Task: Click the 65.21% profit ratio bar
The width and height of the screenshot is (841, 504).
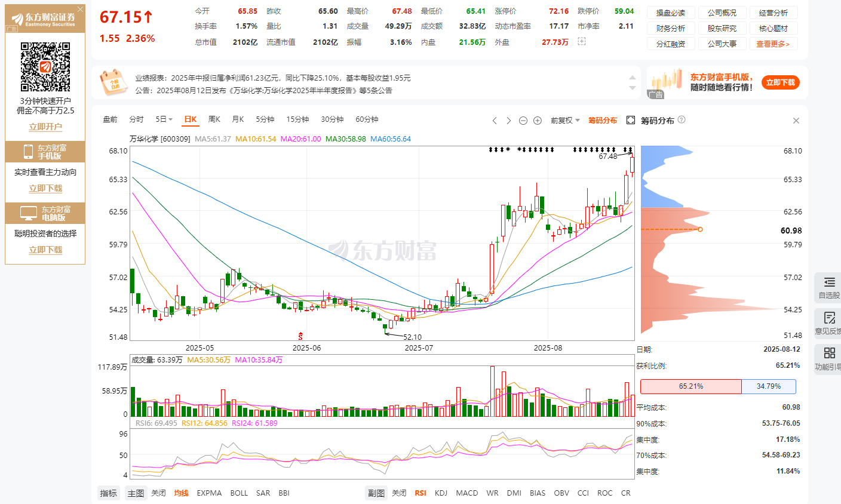Action: (691, 386)
